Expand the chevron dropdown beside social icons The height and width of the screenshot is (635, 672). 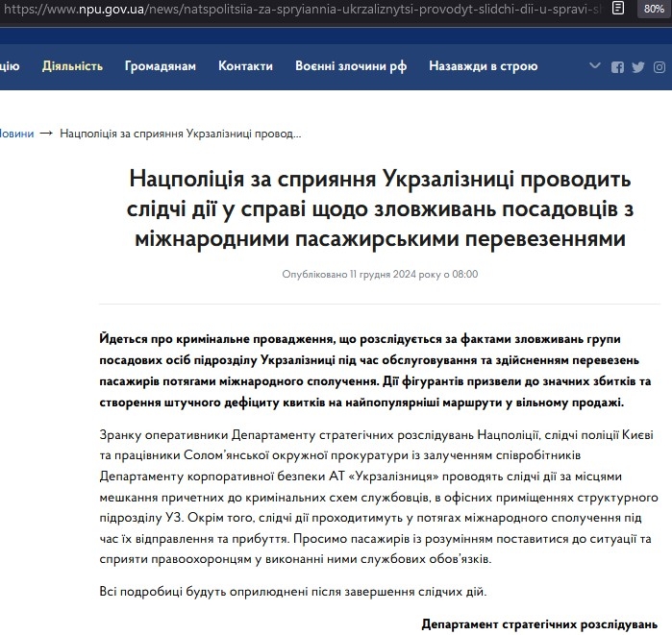point(595,67)
